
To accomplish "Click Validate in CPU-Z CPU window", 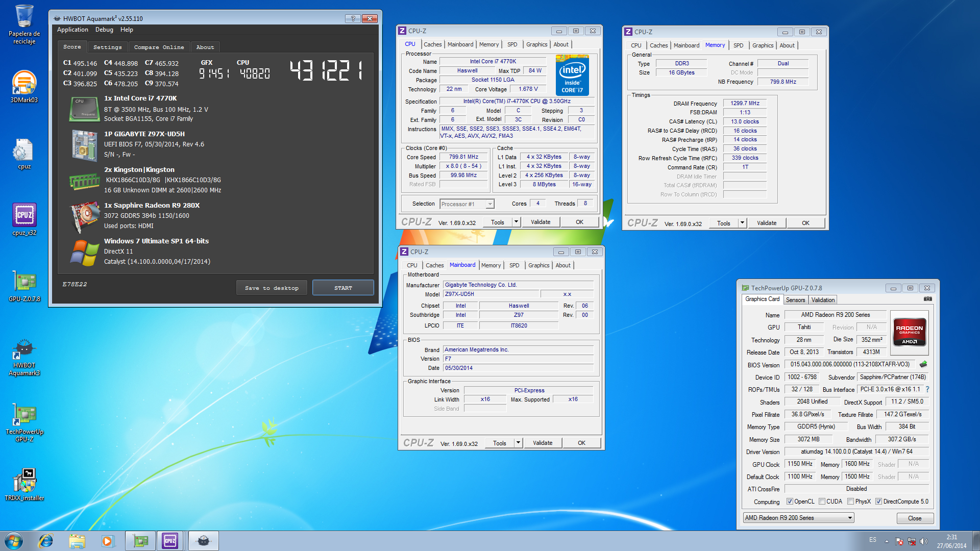I will click(x=541, y=222).
